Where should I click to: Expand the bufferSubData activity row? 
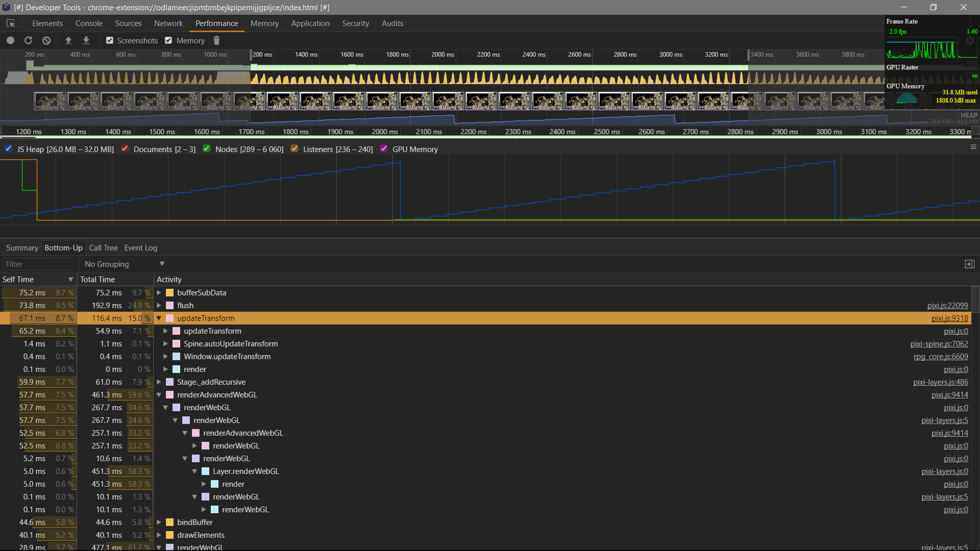click(159, 293)
